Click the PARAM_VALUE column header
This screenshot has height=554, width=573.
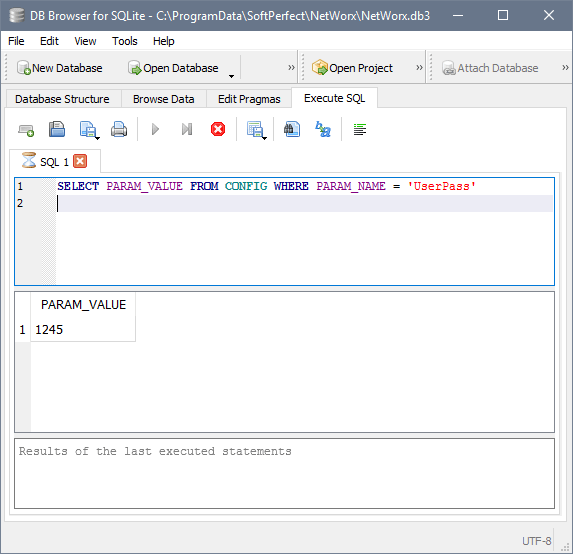(83, 304)
